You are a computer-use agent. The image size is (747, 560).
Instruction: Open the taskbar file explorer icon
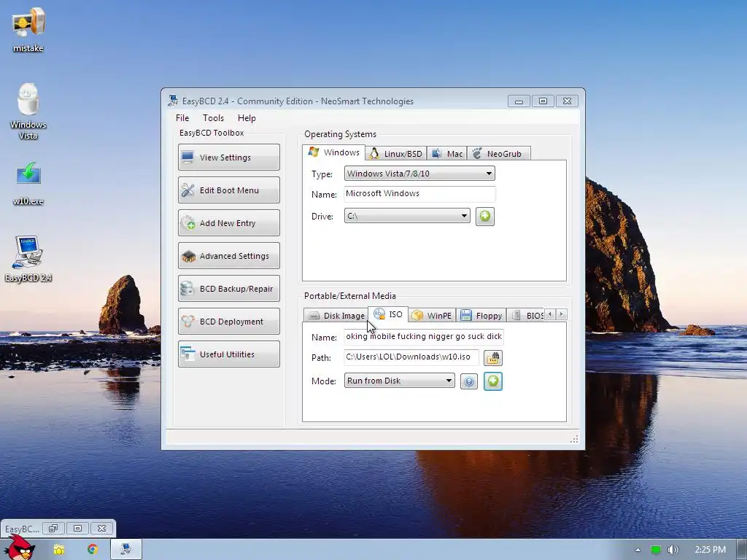59,550
